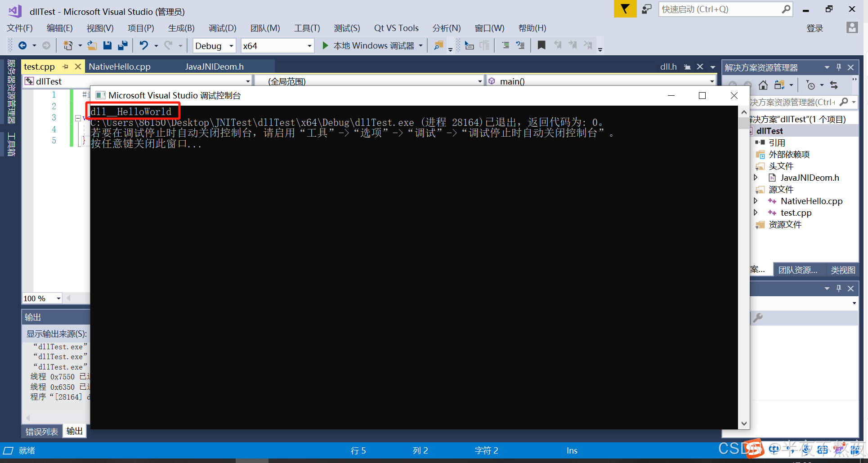
Task: Click inside the 快速启动 search box
Action: point(720,9)
